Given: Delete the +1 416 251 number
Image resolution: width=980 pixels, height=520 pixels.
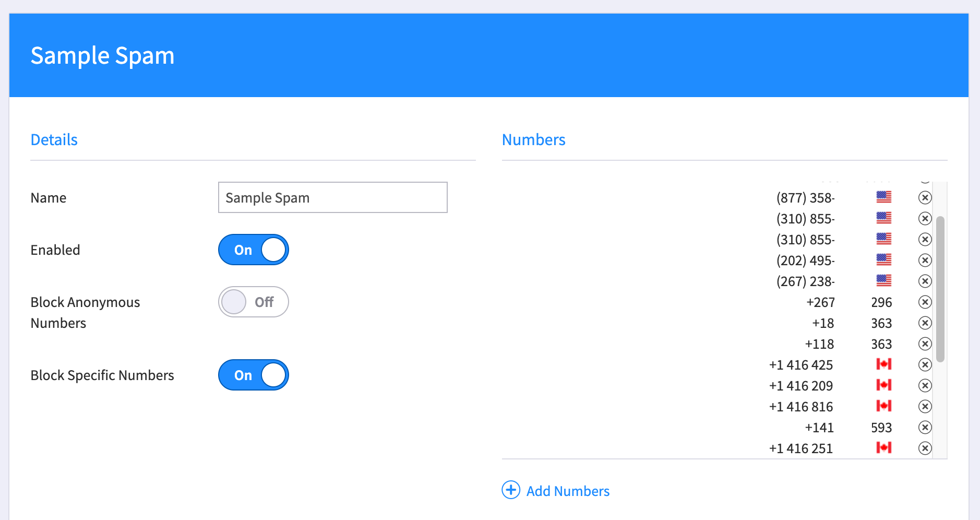Looking at the screenshot, I should point(925,448).
